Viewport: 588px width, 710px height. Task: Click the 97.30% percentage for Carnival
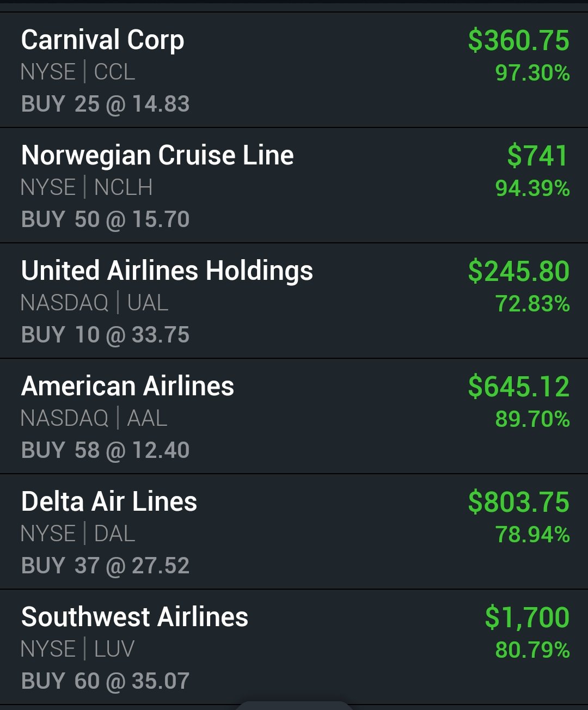click(x=532, y=73)
